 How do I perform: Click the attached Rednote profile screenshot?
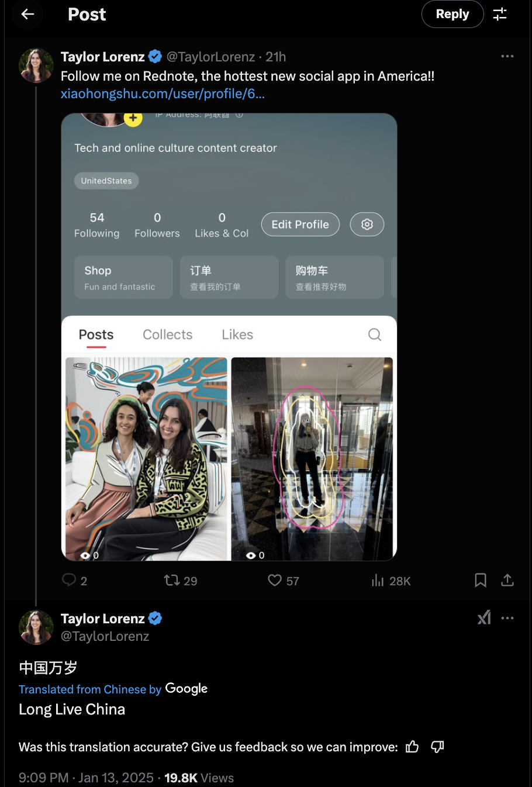click(x=229, y=337)
